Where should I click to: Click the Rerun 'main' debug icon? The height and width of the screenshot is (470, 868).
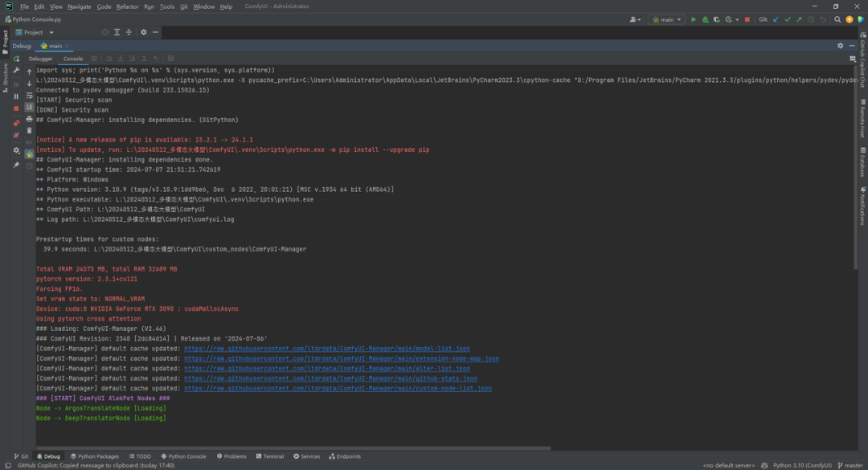pyautogui.click(x=17, y=59)
